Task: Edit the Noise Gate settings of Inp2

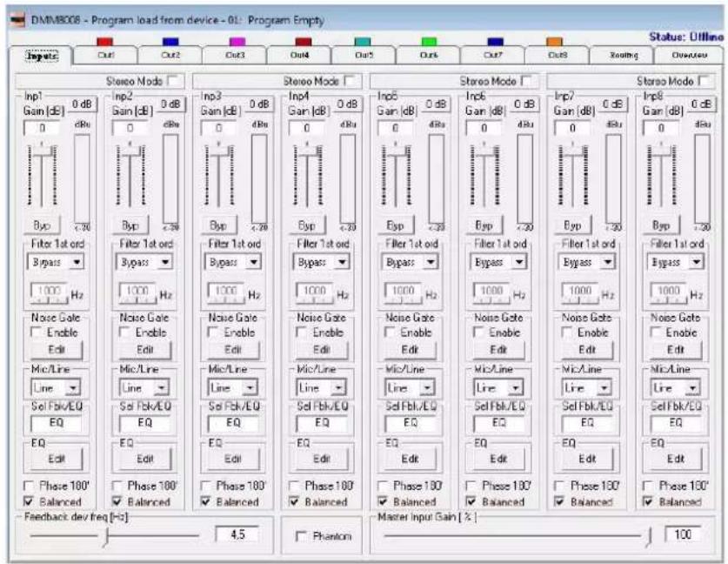Action: point(145,350)
